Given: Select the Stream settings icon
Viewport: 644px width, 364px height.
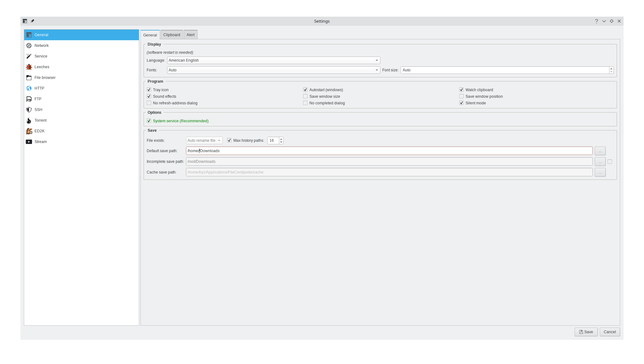Looking at the screenshot, I should pos(29,141).
